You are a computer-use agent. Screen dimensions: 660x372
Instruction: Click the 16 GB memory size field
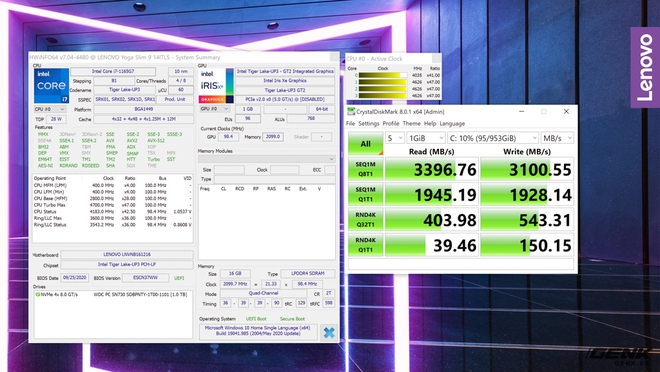(235, 274)
